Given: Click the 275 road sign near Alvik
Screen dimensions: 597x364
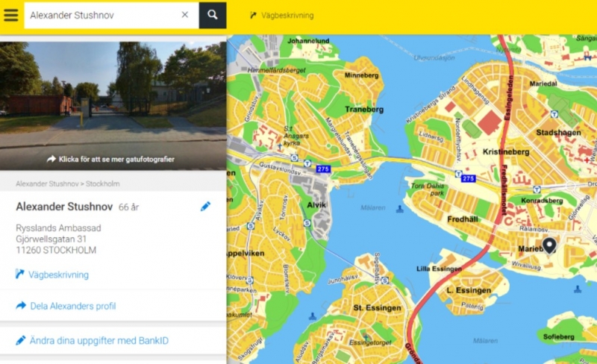Looking at the screenshot, I should click(x=323, y=169).
